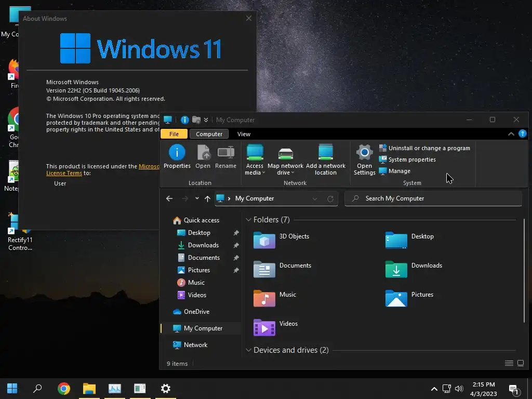
Task: Click the volume speaker tray icon
Action: coord(459,389)
